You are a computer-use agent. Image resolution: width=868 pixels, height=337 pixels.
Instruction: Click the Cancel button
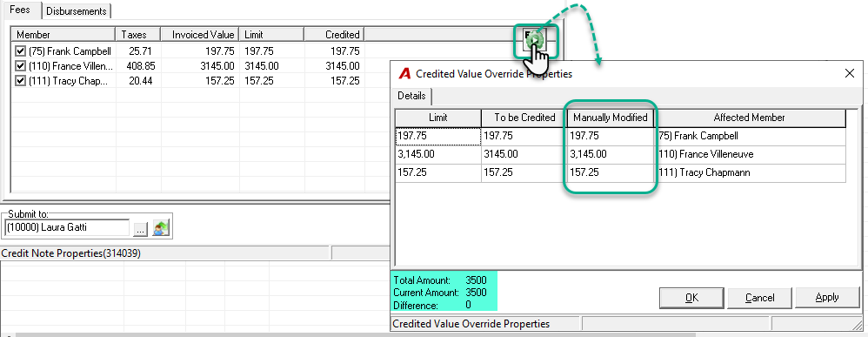tap(759, 298)
